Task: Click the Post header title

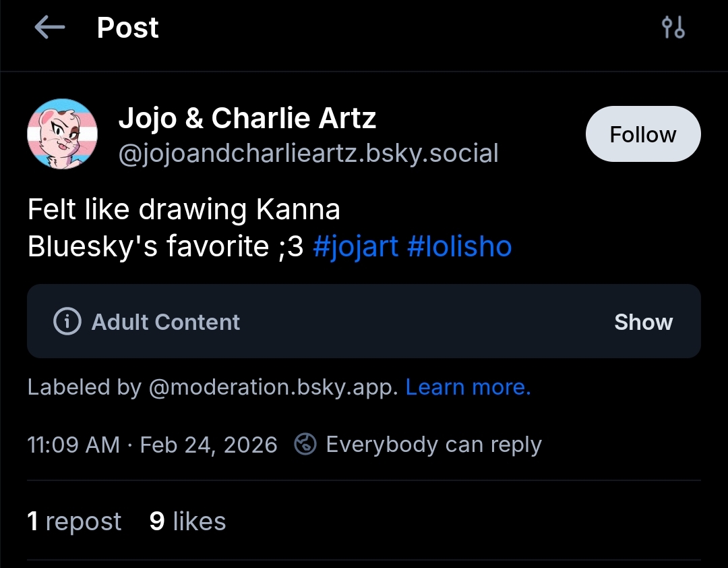Action: point(127,28)
